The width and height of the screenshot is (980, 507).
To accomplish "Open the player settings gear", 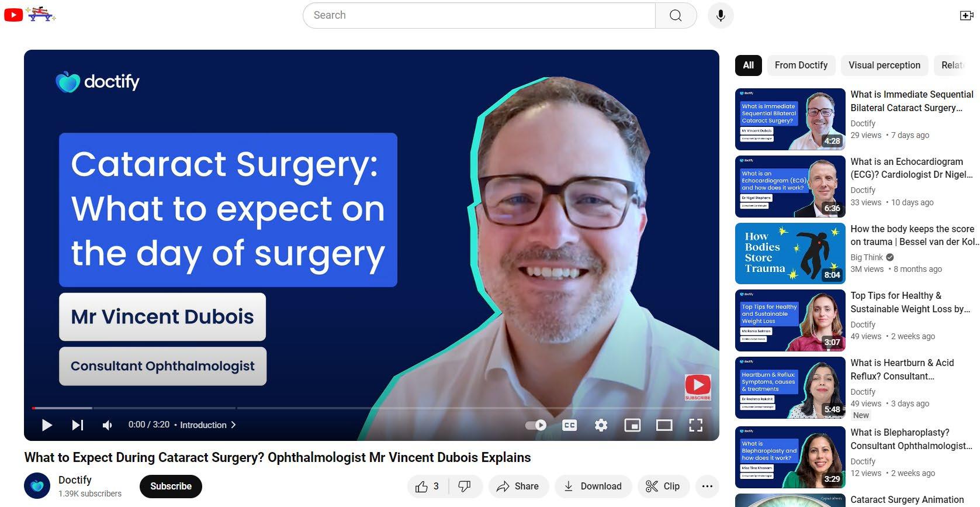I will coord(601,425).
